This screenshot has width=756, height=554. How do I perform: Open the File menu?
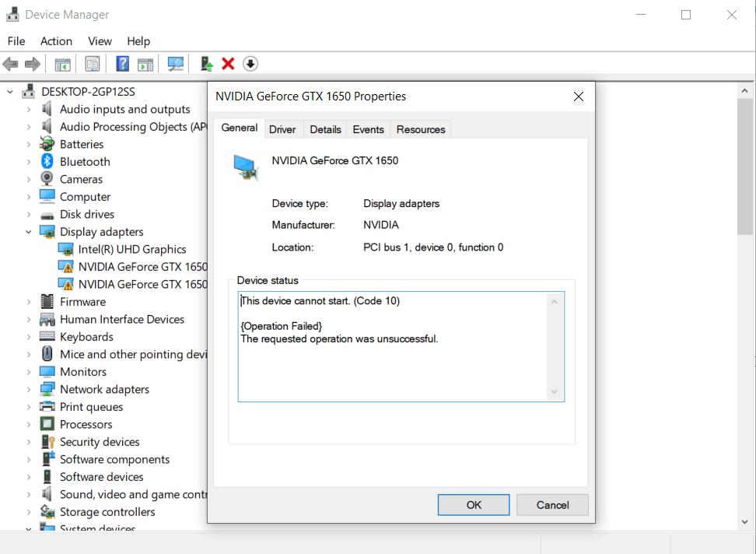[16, 41]
